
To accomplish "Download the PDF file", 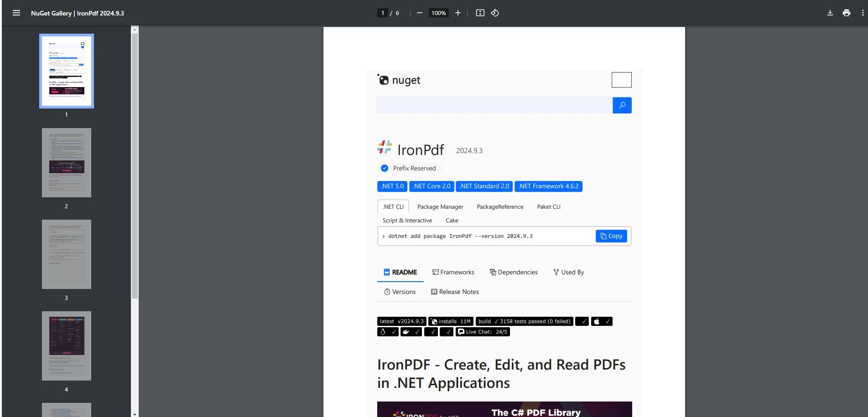I will pos(830,13).
